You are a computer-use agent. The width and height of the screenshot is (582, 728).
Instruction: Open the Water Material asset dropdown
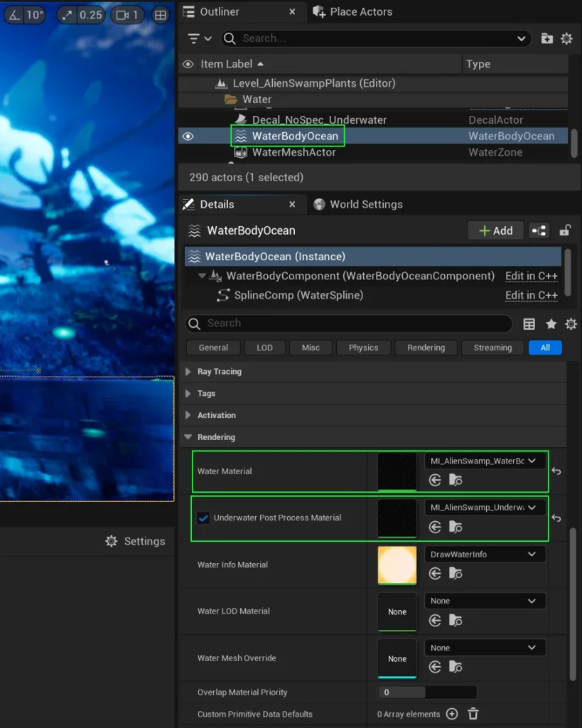[485, 461]
